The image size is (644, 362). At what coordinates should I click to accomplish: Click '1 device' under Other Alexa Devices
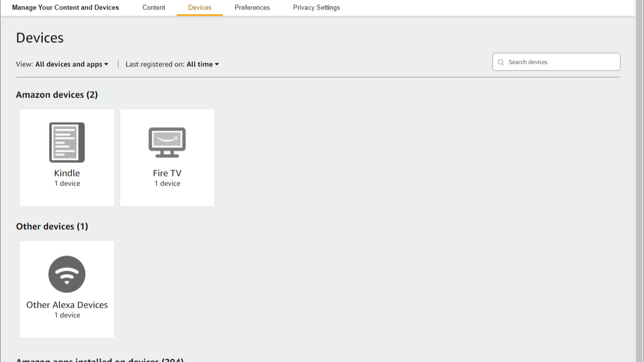67,315
